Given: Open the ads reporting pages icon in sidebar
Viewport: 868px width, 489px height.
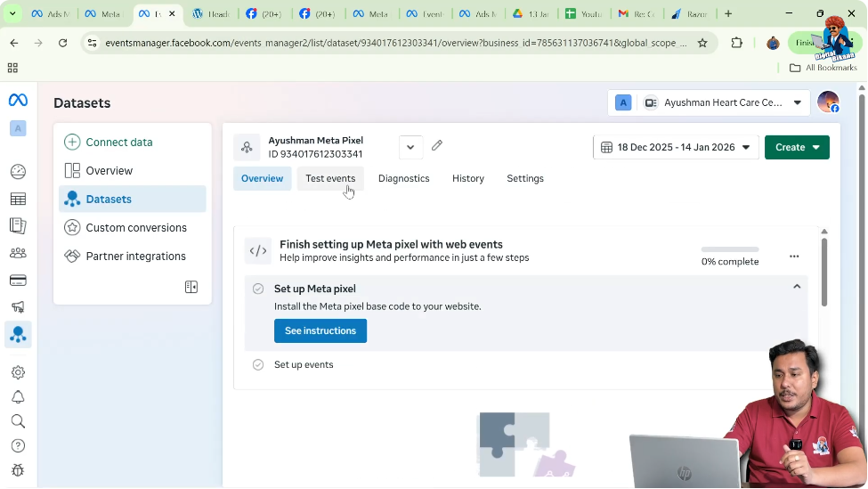Looking at the screenshot, I should pos(18,225).
